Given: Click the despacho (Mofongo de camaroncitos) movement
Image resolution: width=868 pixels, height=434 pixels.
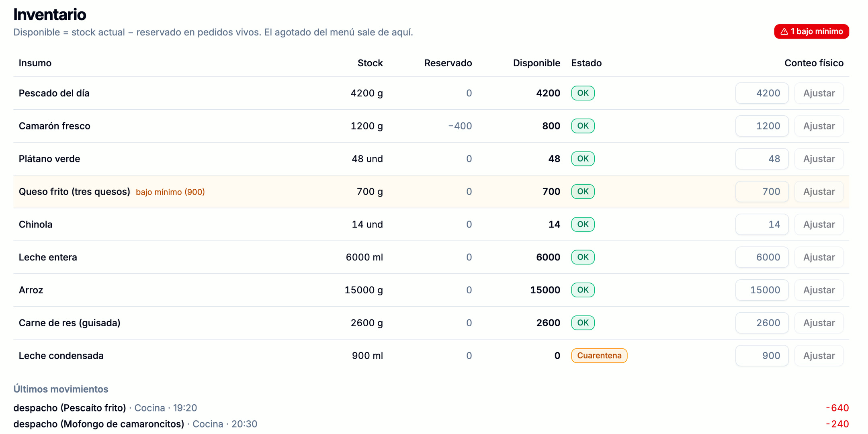Looking at the screenshot, I should pyautogui.click(x=99, y=424).
